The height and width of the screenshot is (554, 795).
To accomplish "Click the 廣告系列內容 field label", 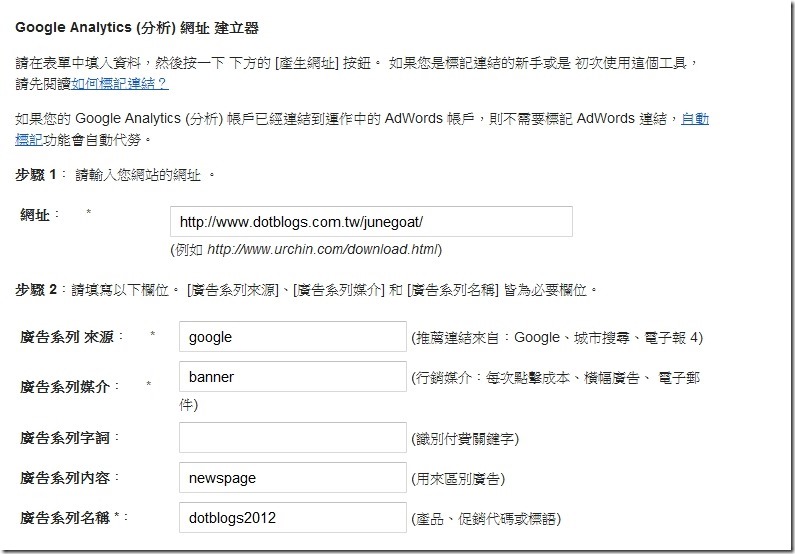I will [65, 478].
